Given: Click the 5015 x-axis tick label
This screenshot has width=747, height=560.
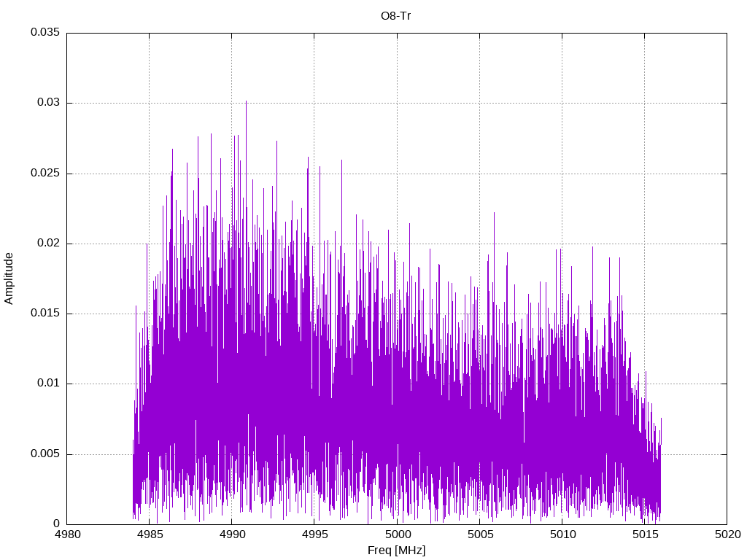Looking at the screenshot, I should [645, 534].
